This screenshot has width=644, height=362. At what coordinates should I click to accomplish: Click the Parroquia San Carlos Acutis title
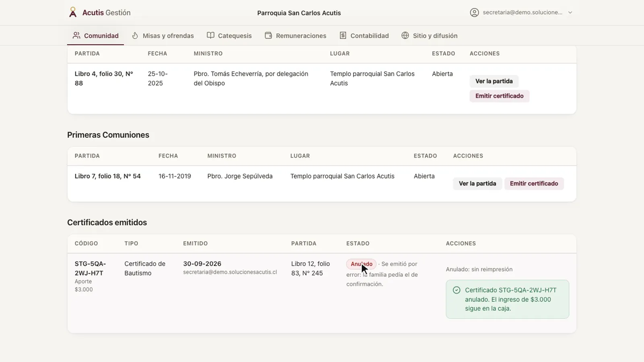[x=299, y=13]
